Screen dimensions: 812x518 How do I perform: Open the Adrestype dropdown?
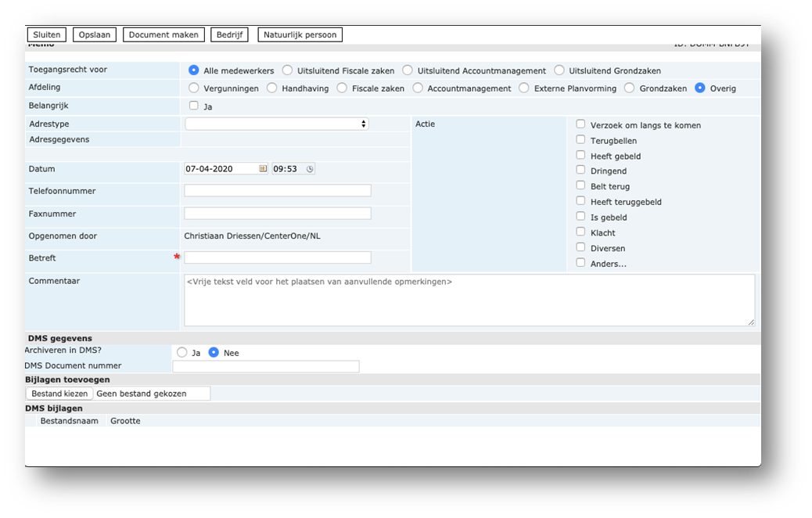click(x=277, y=124)
